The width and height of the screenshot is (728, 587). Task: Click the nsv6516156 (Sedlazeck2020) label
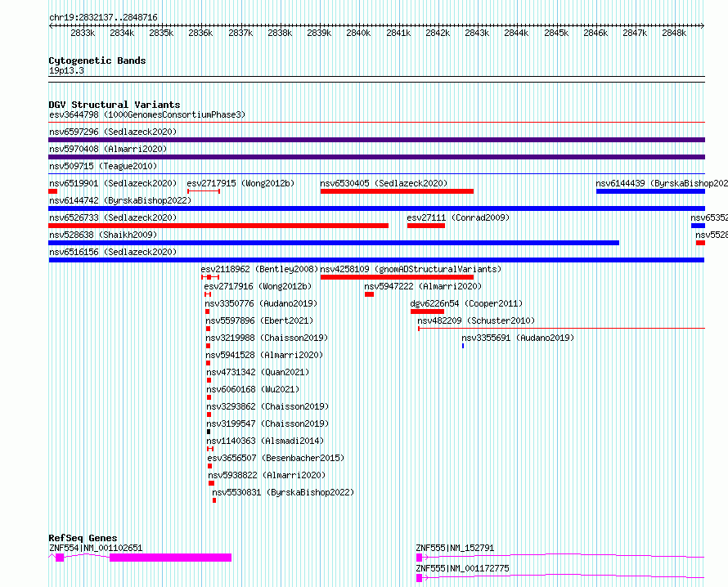point(113,252)
